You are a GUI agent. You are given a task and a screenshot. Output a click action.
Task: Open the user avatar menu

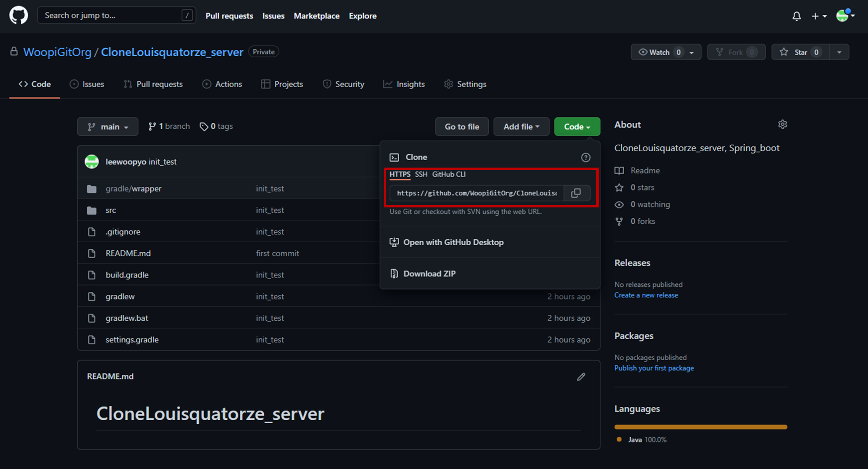click(845, 16)
